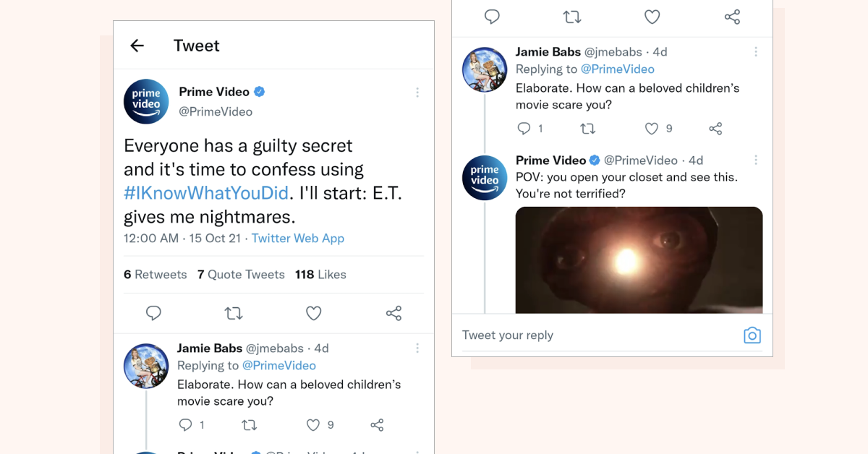The height and width of the screenshot is (454, 868).
Task: Reply to the main Prime Video tweet
Action: point(153,313)
